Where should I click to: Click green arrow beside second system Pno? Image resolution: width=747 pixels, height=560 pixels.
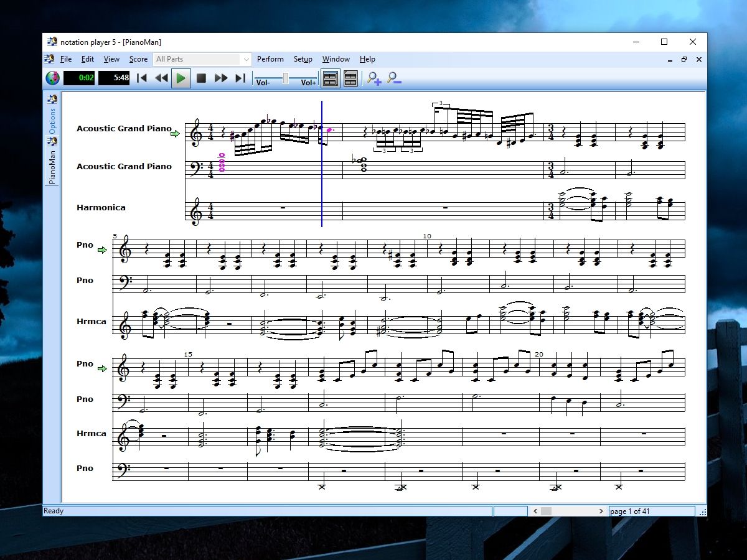point(102,250)
